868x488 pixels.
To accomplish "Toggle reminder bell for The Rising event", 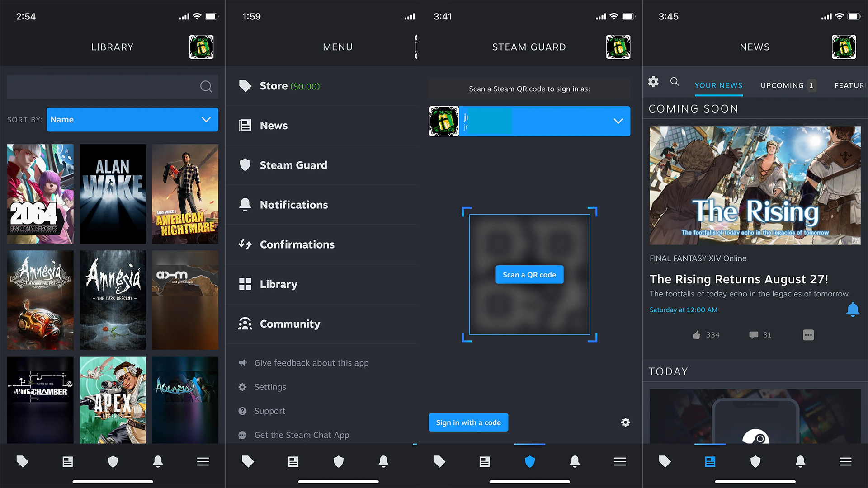I will (x=853, y=310).
